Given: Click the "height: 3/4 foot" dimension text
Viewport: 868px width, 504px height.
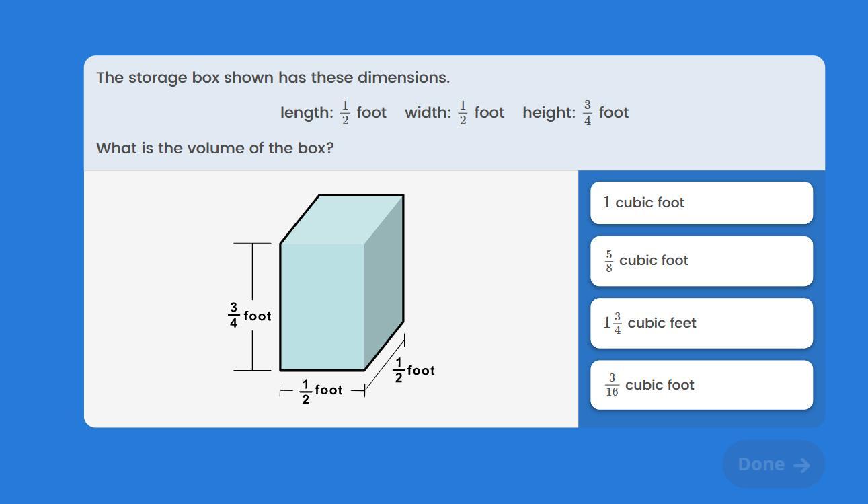Looking at the screenshot, I should click(x=575, y=113).
